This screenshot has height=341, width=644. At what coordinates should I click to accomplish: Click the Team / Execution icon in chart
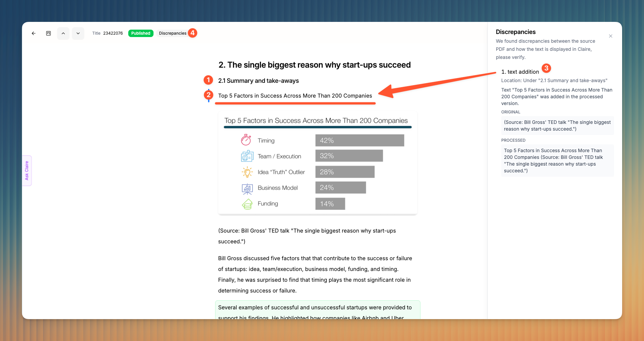point(247,156)
